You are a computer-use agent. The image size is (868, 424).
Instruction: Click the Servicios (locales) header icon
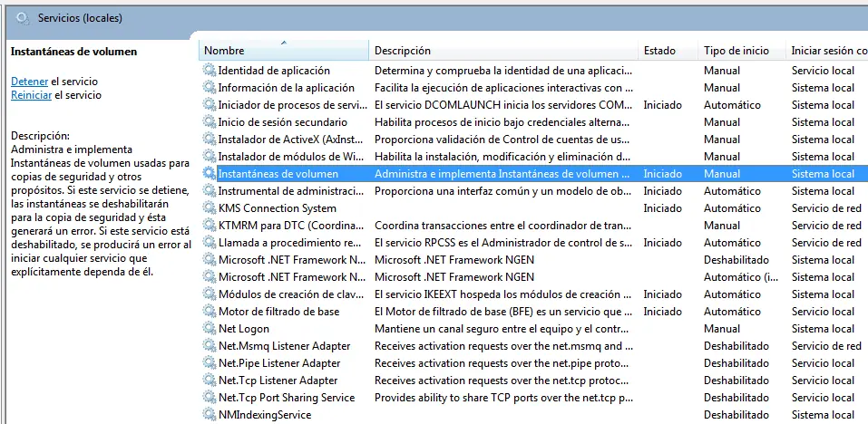(22, 18)
